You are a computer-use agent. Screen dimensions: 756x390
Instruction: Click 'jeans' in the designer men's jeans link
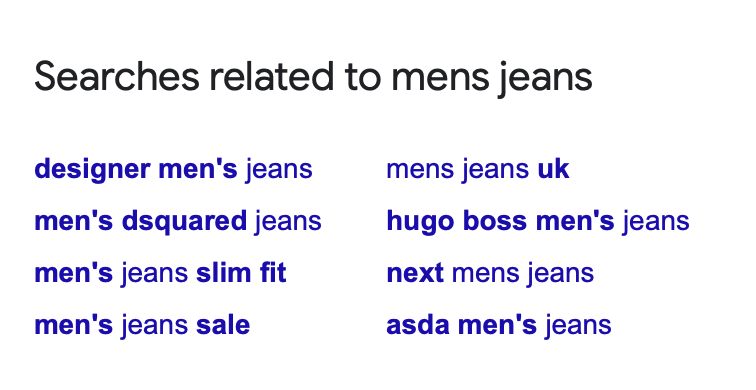pyautogui.click(x=279, y=171)
